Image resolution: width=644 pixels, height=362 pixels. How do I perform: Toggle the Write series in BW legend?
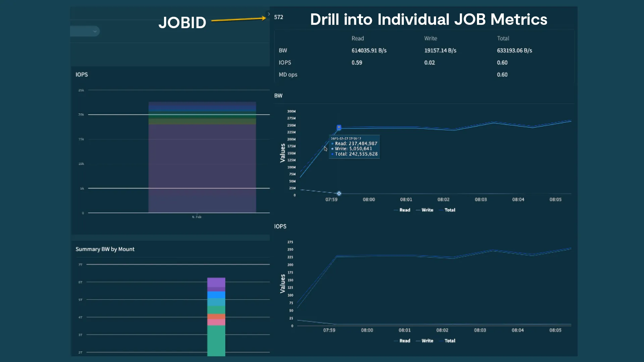pyautogui.click(x=424, y=210)
